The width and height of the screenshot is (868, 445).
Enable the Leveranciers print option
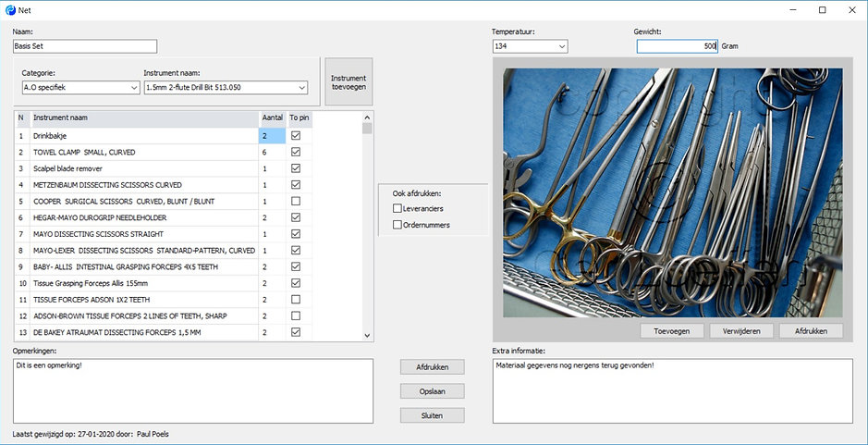tap(397, 209)
